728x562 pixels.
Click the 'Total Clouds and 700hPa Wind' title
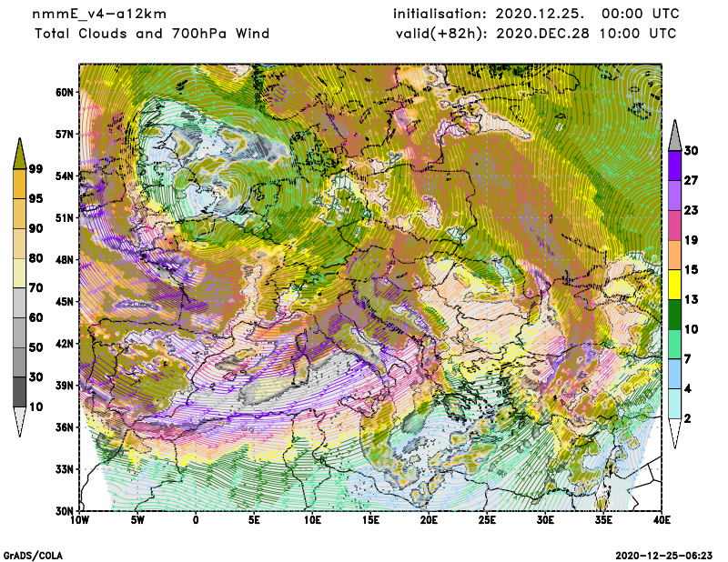coord(152,34)
